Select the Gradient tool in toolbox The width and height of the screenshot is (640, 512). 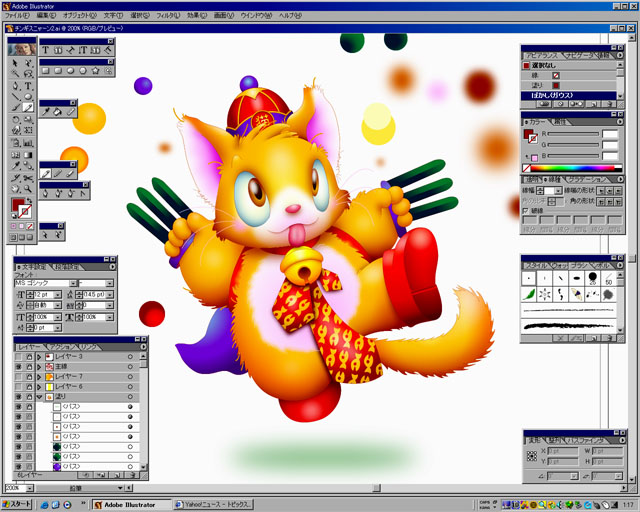(28, 155)
